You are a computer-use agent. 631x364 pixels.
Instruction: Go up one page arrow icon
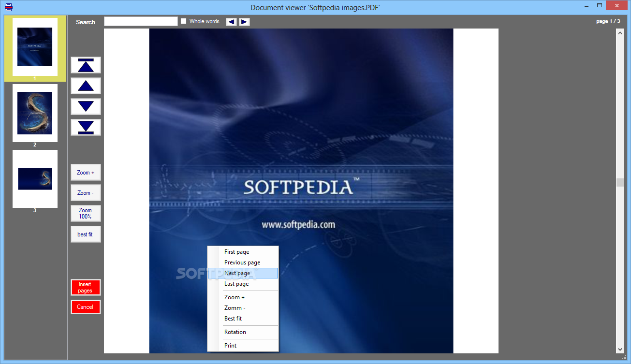coord(86,86)
